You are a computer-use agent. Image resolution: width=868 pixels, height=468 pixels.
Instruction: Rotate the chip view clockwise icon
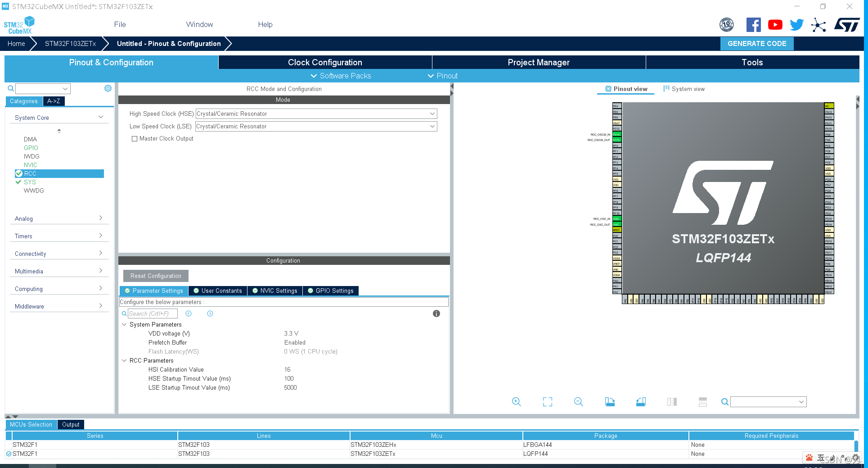click(610, 402)
